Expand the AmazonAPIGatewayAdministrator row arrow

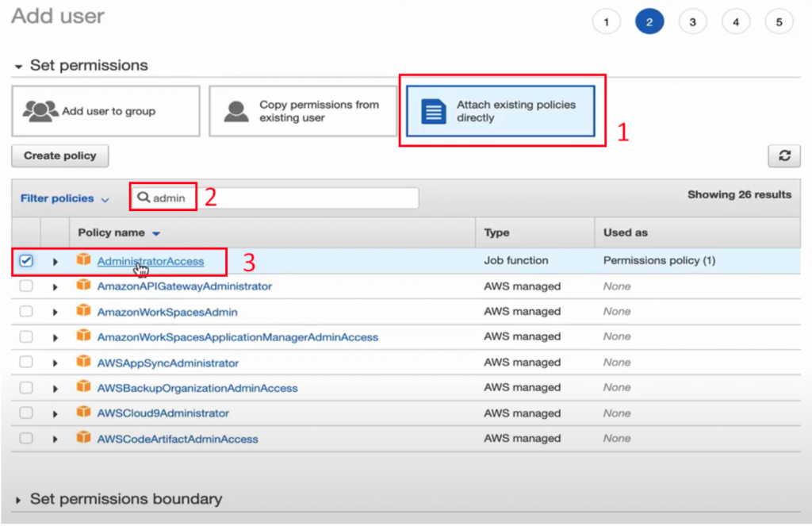click(x=55, y=287)
